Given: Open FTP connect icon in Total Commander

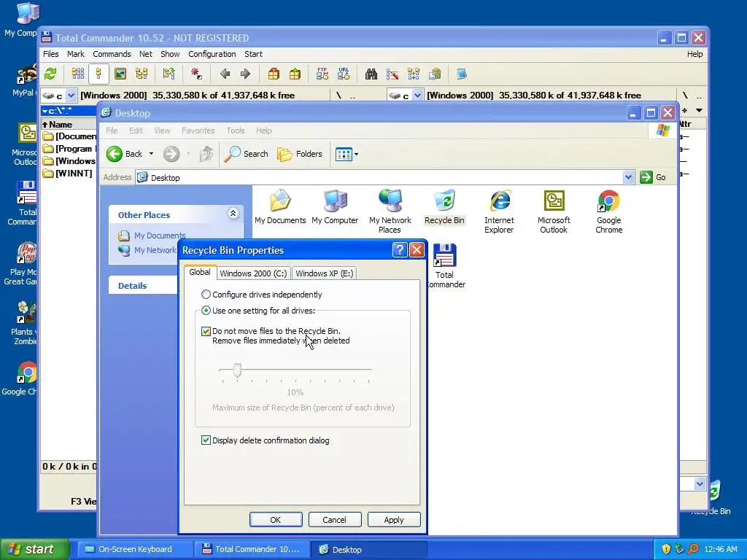Looking at the screenshot, I should pos(322,74).
